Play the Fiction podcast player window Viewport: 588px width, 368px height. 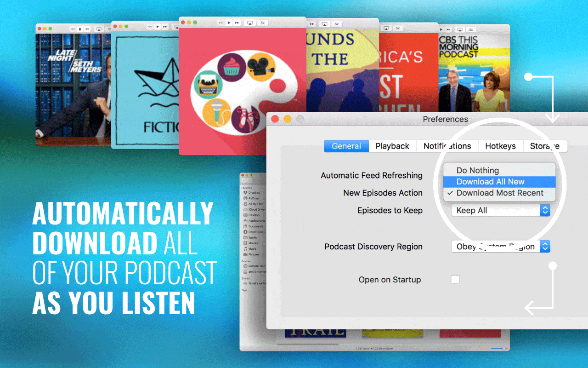coord(158,27)
